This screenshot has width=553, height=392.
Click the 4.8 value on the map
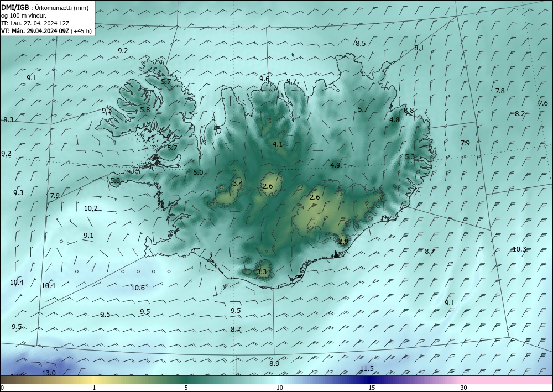coord(394,119)
